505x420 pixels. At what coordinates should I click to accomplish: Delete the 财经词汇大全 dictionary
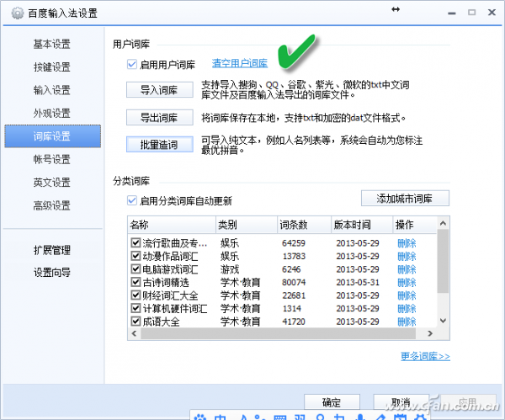[407, 295]
